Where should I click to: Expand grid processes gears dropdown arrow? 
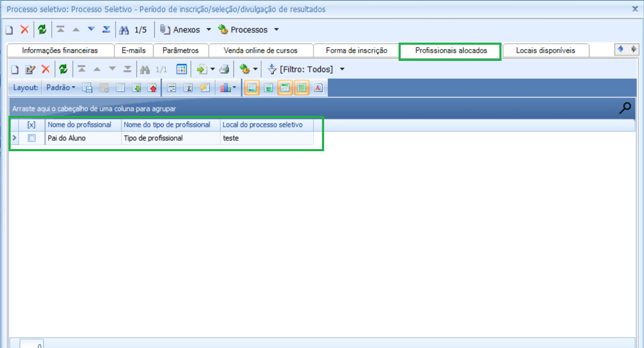[255, 69]
